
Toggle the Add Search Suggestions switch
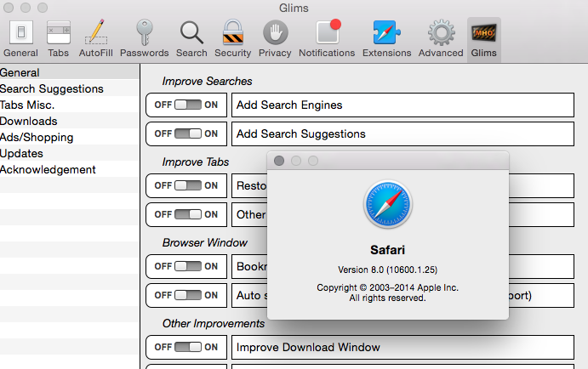point(187,133)
